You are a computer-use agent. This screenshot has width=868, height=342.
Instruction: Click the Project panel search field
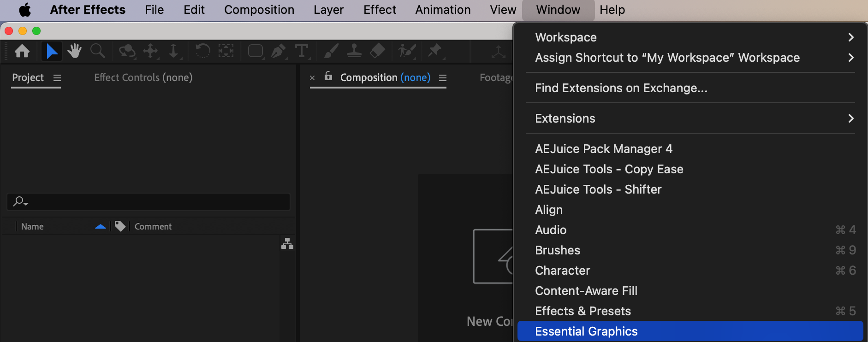point(152,201)
